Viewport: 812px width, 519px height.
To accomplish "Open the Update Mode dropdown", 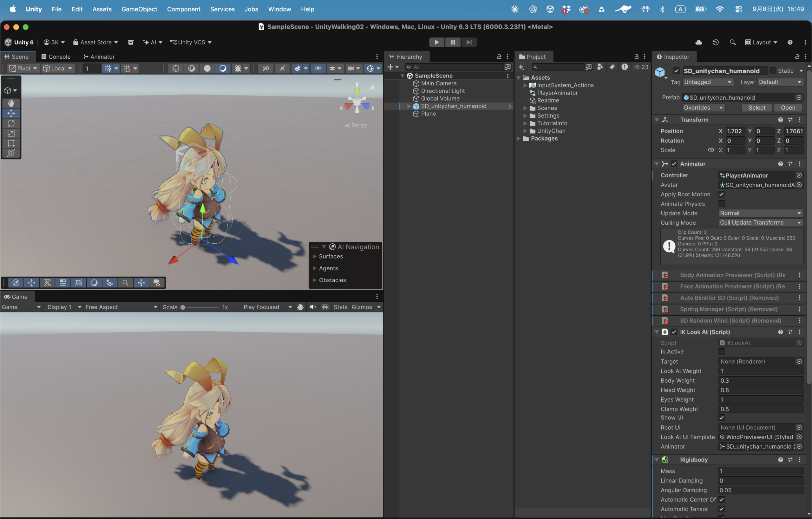I will (761, 213).
